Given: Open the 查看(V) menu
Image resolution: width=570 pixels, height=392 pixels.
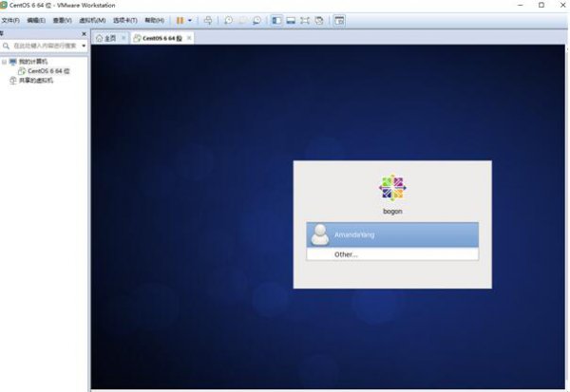Looking at the screenshot, I should tap(62, 20).
